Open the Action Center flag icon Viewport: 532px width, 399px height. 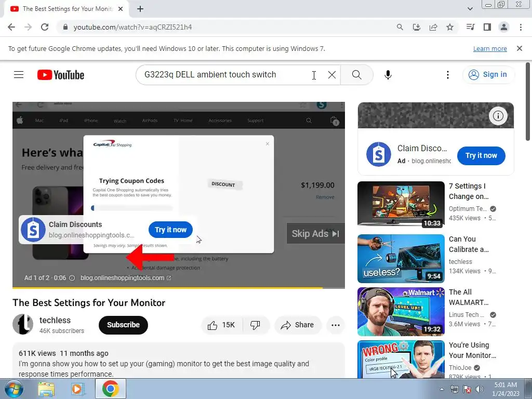467,389
